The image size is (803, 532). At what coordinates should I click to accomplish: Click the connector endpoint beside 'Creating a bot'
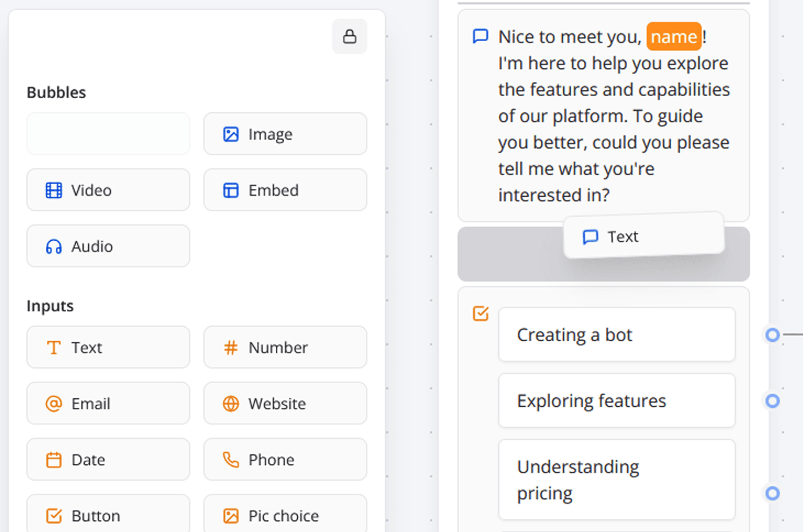pyautogui.click(x=772, y=335)
